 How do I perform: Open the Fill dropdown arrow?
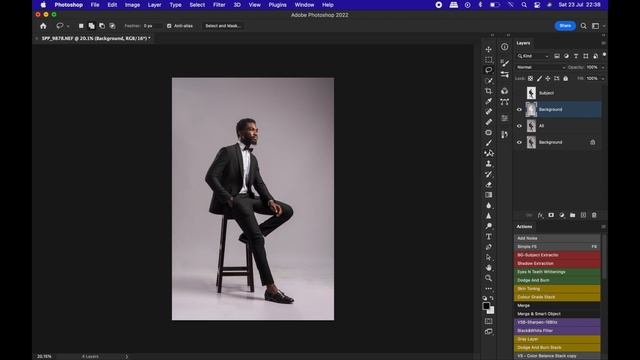click(603, 78)
